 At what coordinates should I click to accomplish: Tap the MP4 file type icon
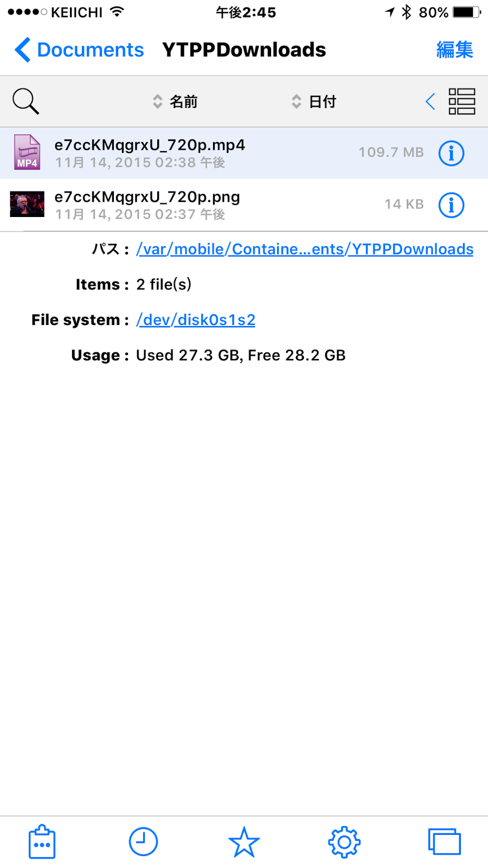27,152
